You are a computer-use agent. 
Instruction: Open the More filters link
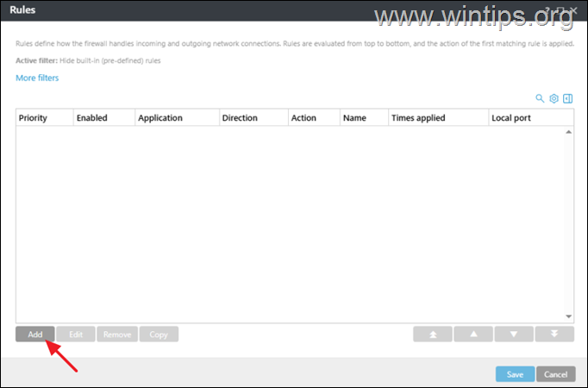point(37,78)
